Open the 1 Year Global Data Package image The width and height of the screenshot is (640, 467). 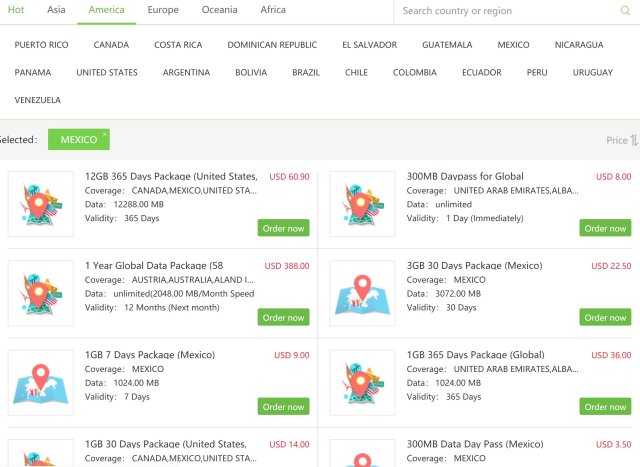(x=40, y=293)
